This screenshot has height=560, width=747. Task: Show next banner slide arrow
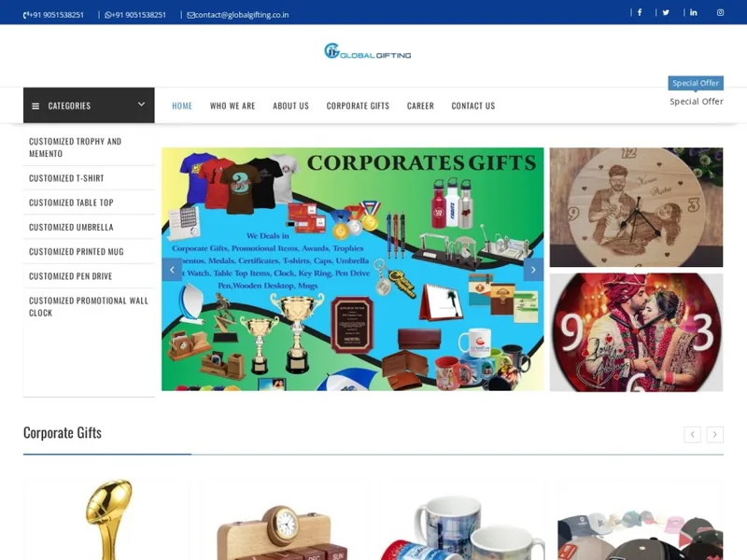[x=533, y=270]
